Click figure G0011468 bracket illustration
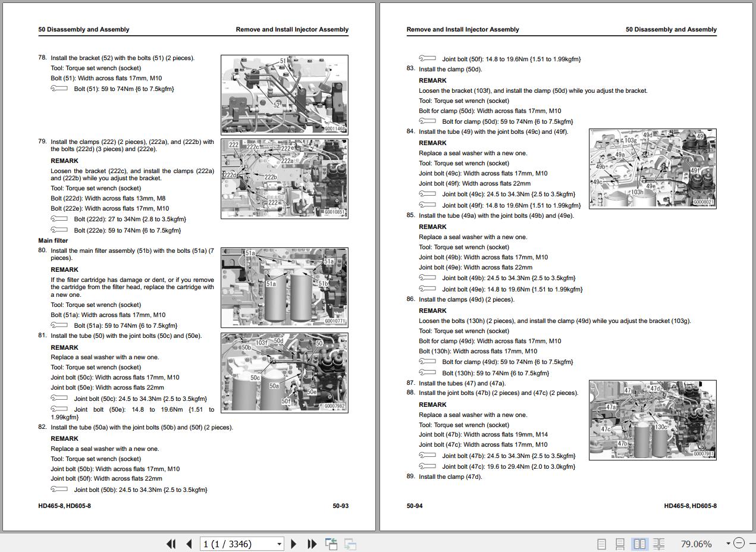The height and width of the screenshot is (552, 756). click(x=284, y=95)
